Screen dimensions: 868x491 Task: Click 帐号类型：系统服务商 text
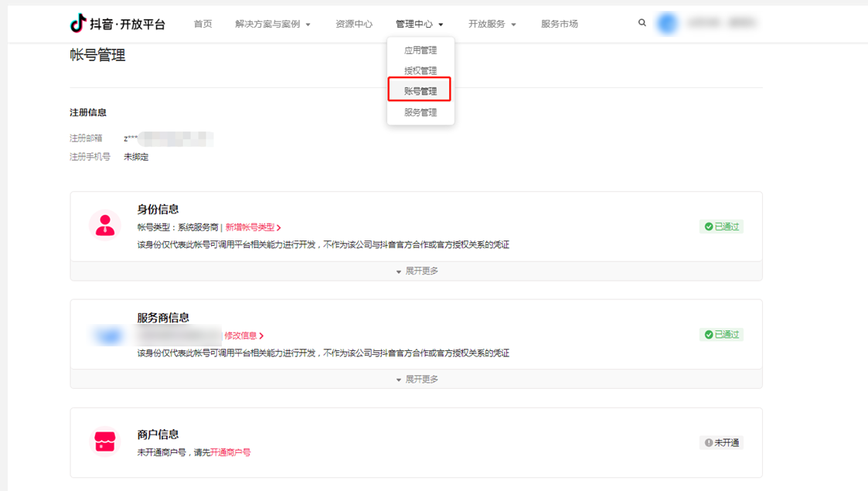(178, 227)
